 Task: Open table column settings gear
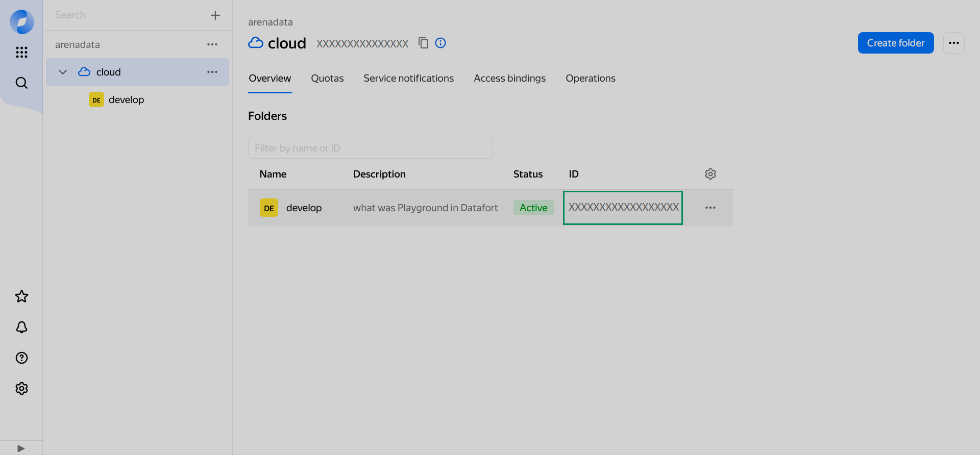(x=710, y=174)
